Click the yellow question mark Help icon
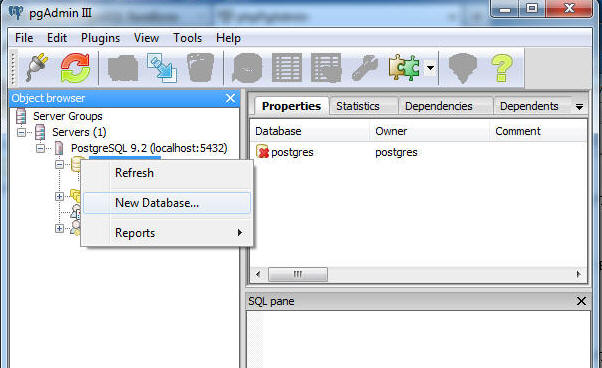The image size is (602, 368). (501, 68)
